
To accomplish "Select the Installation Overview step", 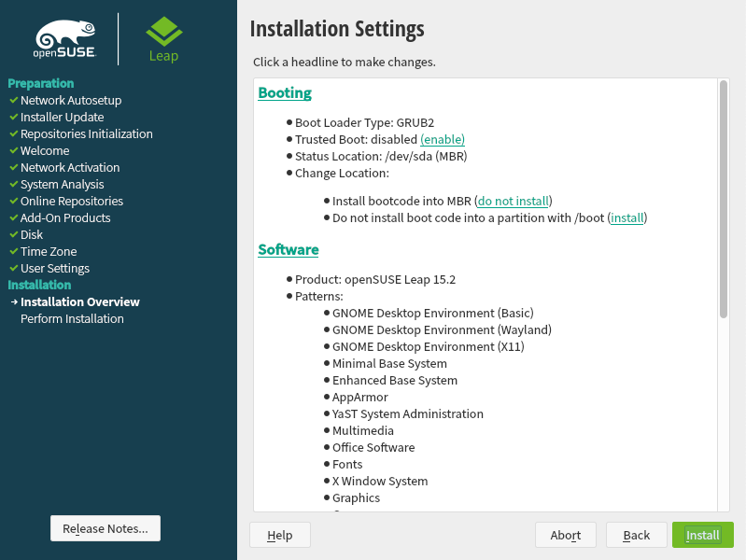I will pos(80,301).
